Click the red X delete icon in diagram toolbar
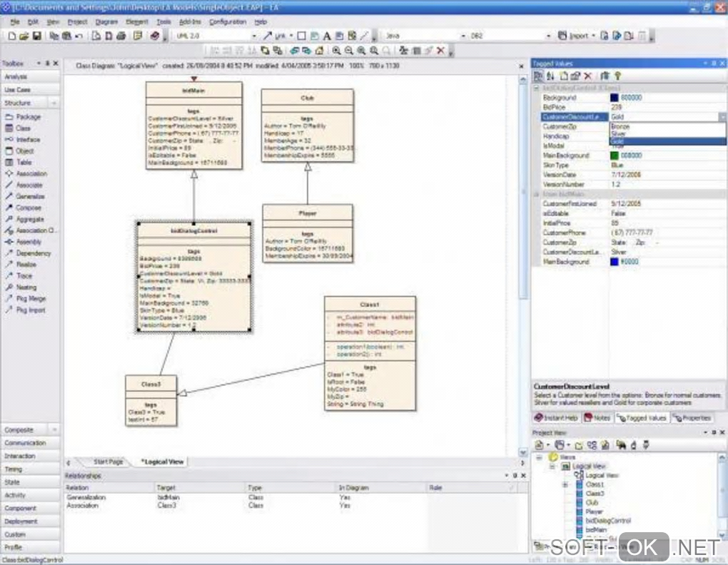This screenshot has height=565, width=728. [x=440, y=51]
